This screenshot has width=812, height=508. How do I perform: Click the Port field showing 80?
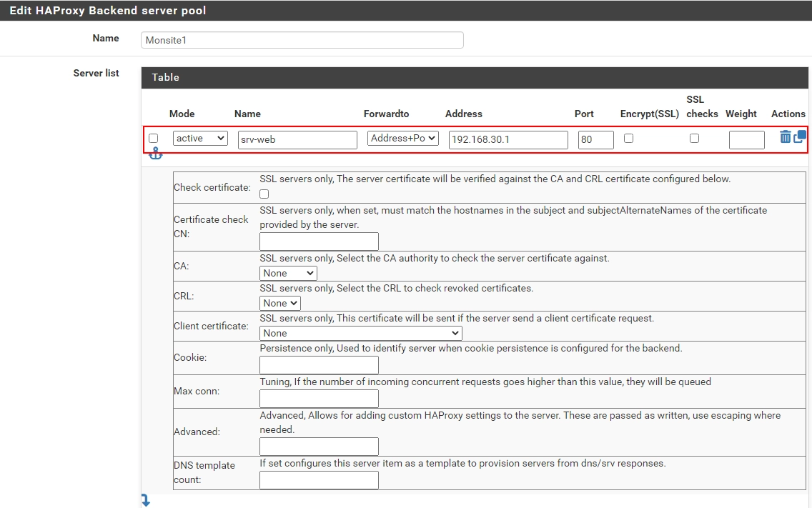point(595,140)
